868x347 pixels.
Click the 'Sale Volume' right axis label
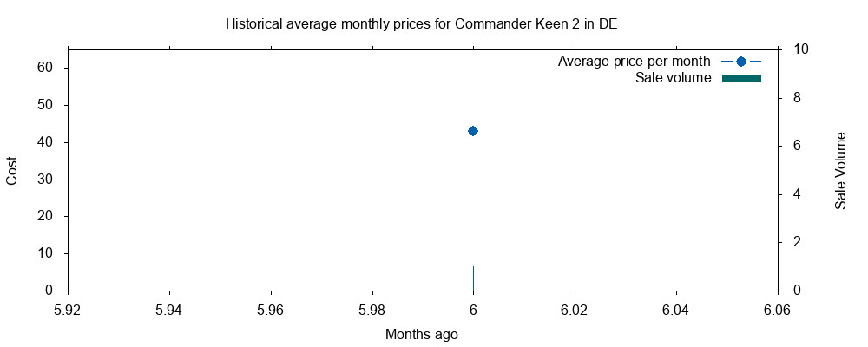coord(840,170)
